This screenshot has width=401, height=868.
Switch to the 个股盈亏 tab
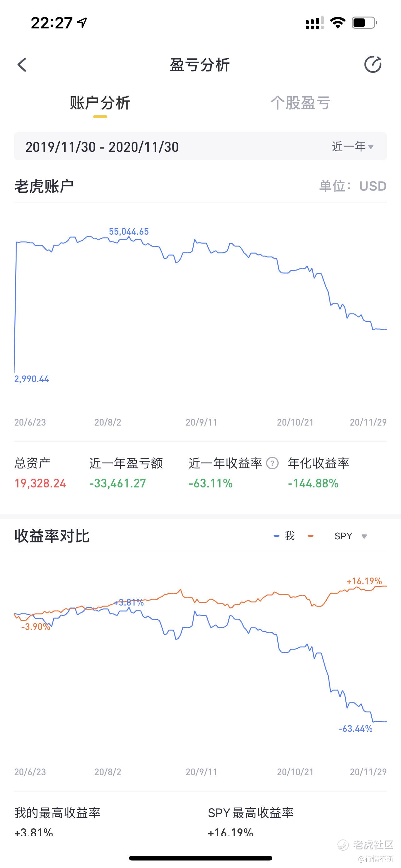[300, 103]
